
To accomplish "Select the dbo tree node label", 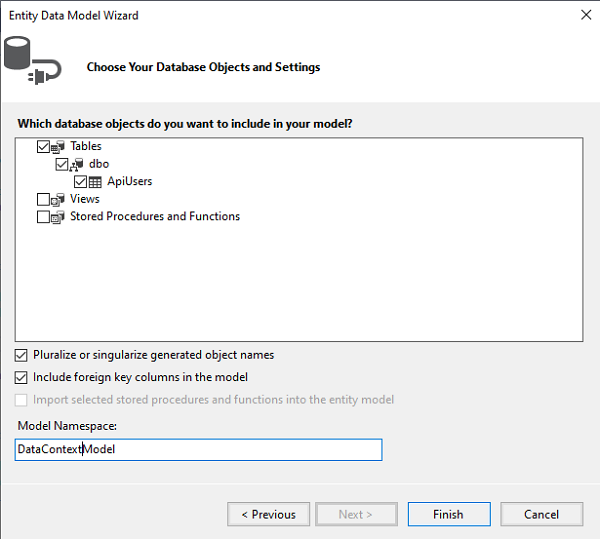I will pos(99,164).
